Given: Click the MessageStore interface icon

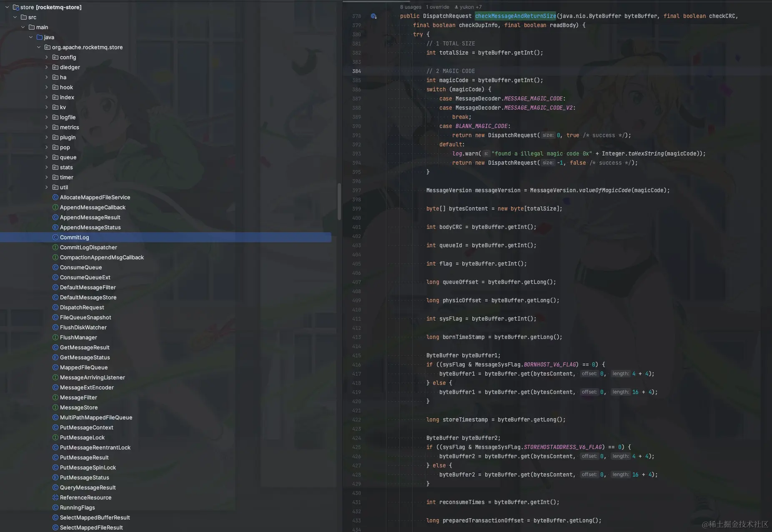Looking at the screenshot, I should click(x=55, y=407).
